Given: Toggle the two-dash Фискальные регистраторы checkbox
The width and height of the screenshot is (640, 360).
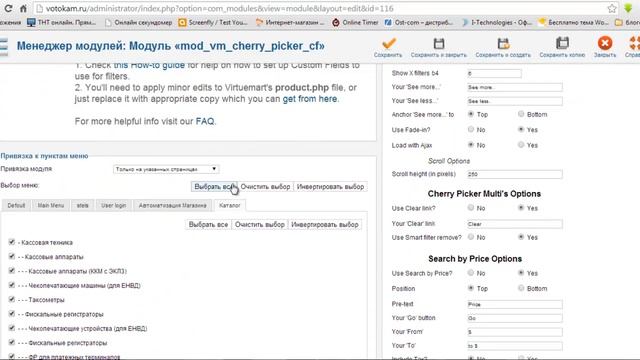Looking at the screenshot, I should [11, 313].
